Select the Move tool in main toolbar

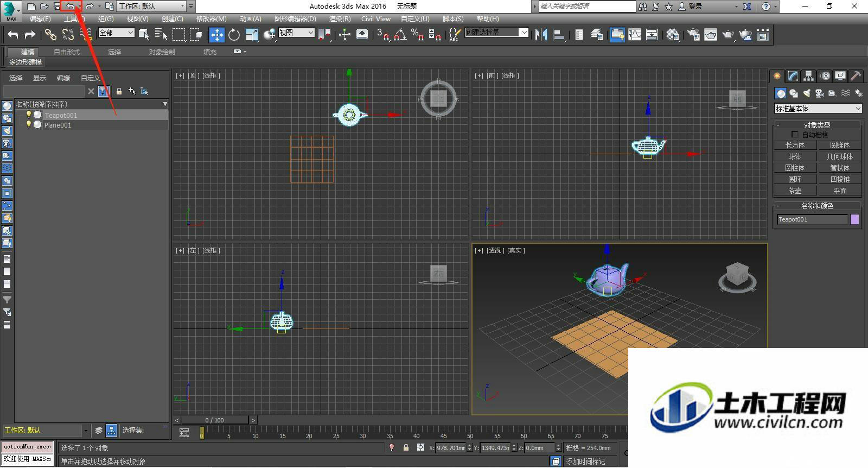click(217, 35)
